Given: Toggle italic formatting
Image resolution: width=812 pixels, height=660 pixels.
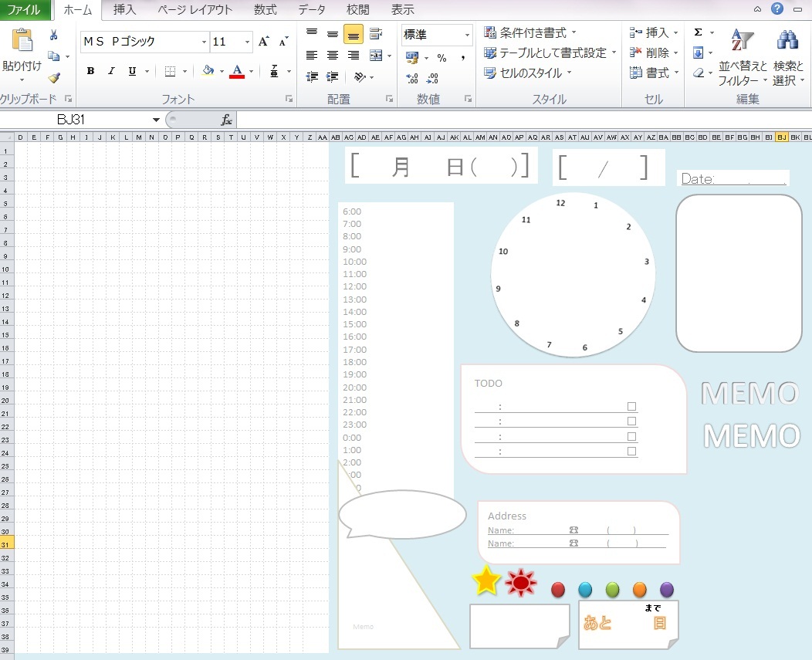Looking at the screenshot, I should 111,71.
